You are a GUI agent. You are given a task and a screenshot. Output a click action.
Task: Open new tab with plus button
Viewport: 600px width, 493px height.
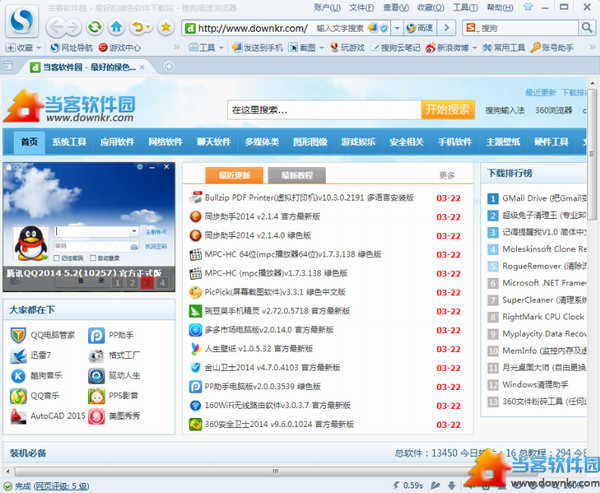point(169,67)
